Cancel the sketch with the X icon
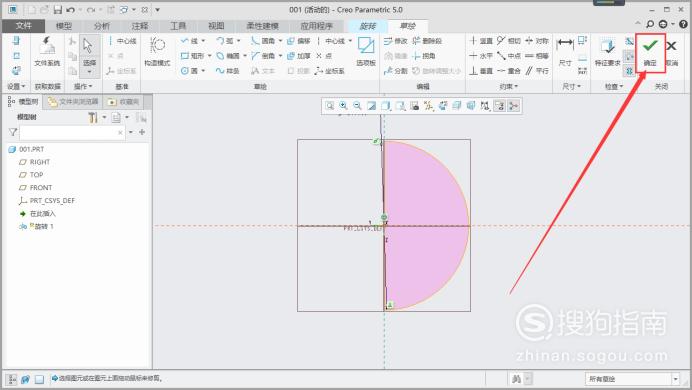 pos(671,52)
